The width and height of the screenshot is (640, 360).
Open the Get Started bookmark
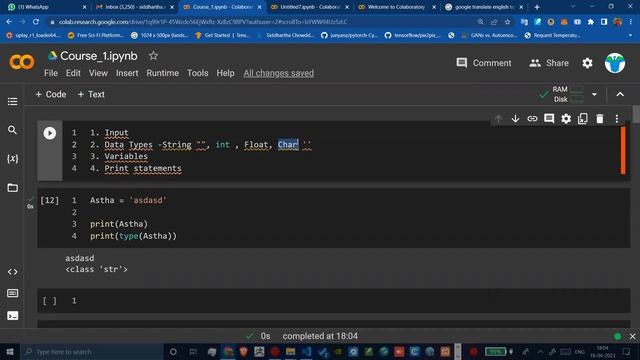click(x=222, y=36)
